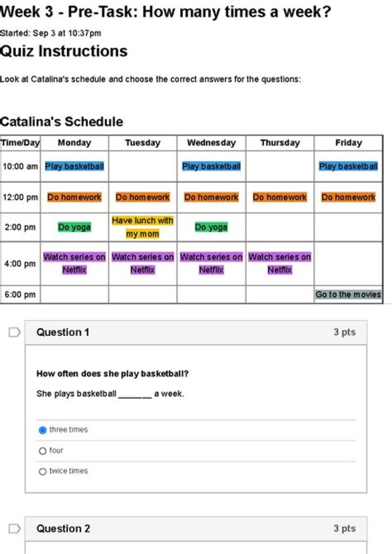This screenshot has height=554, width=392.
Task: Pick the 'twice times' radio button
Action: tap(42, 471)
